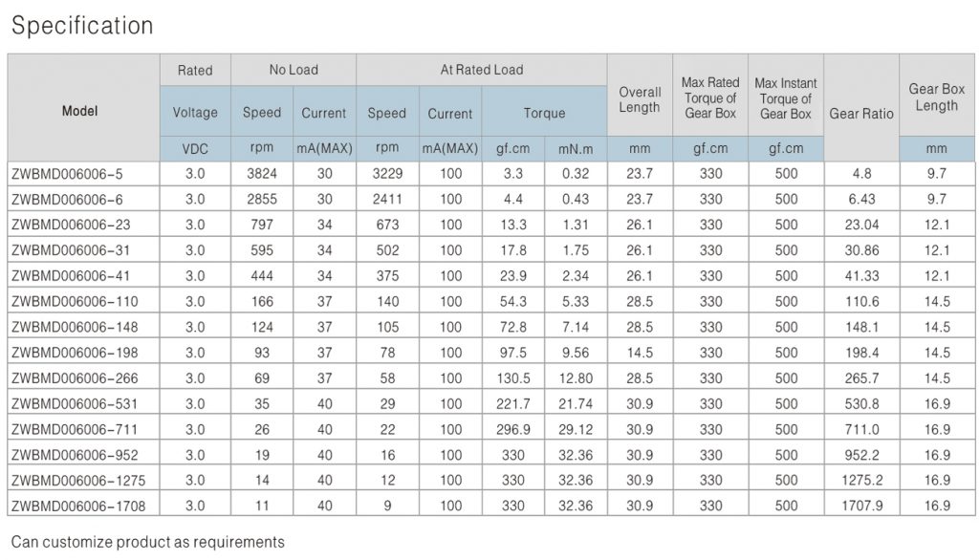Select the 296.9 gf.cm torque cell

pos(513,429)
